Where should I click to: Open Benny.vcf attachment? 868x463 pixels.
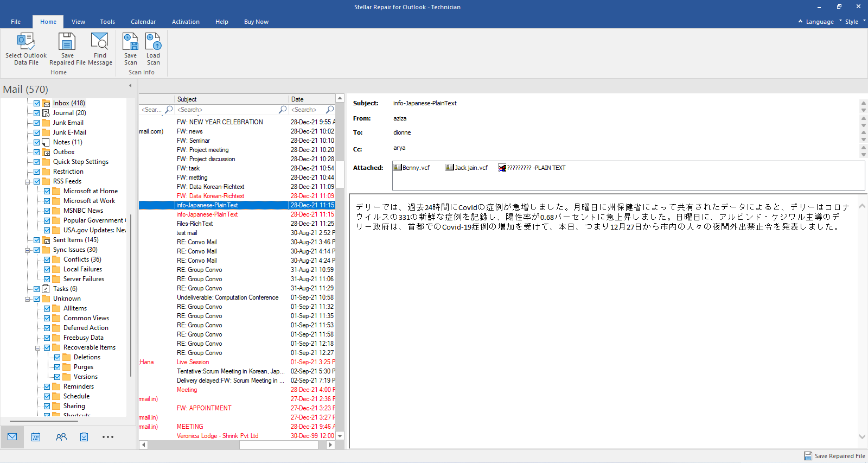(412, 168)
